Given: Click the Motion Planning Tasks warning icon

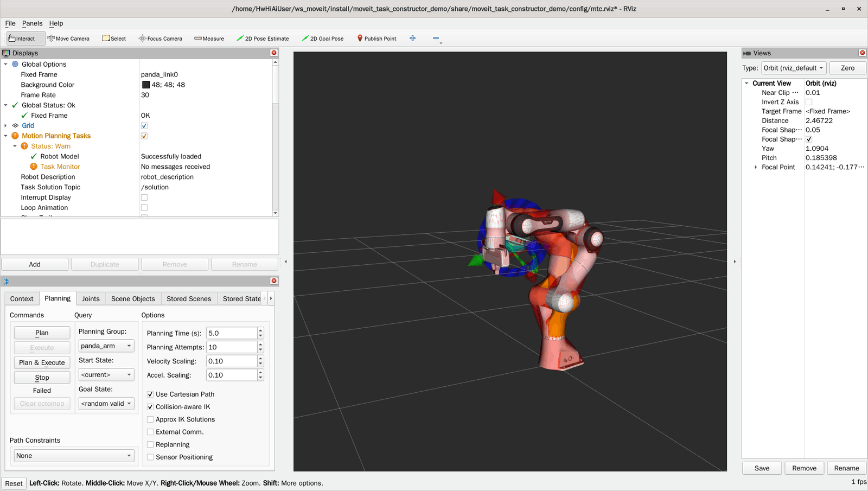Looking at the screenshot, I should point(15,136).
